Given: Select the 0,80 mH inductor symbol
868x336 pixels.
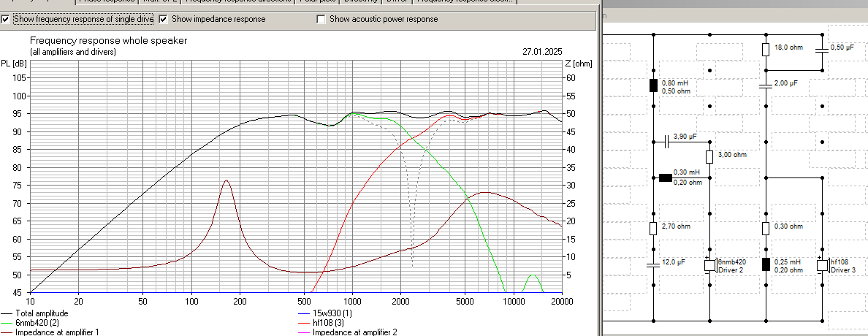Looking at the screenshot, I should [x=653, y=85].
